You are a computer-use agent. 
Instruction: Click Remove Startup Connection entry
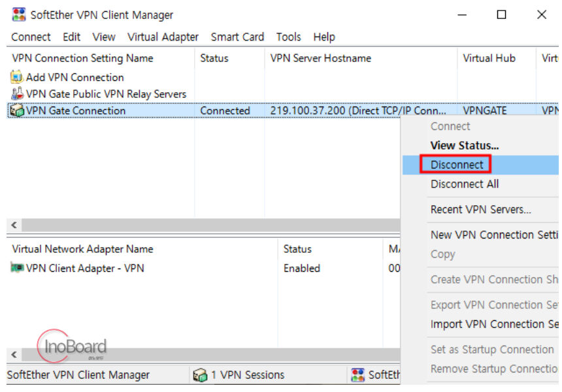click(480, 368)
